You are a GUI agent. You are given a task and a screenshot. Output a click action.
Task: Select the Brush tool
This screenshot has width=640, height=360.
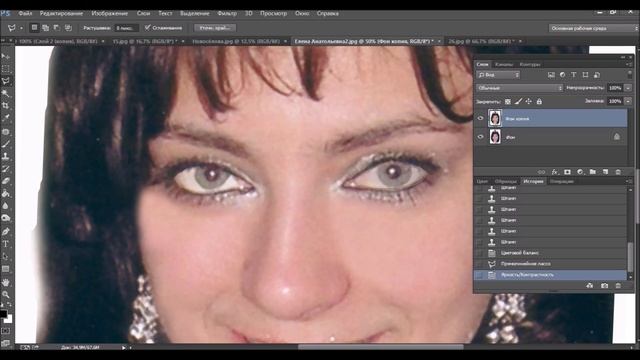click(6, 144)
